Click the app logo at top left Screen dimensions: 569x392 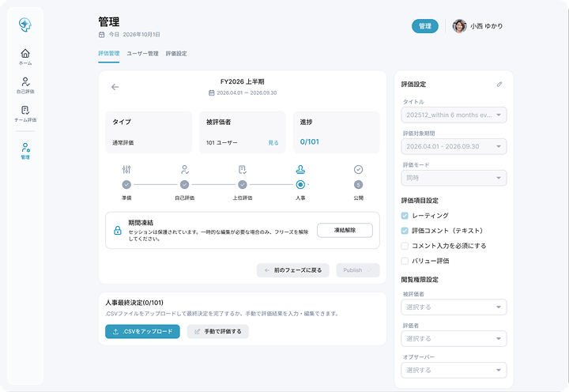click(x=25, y=24)
